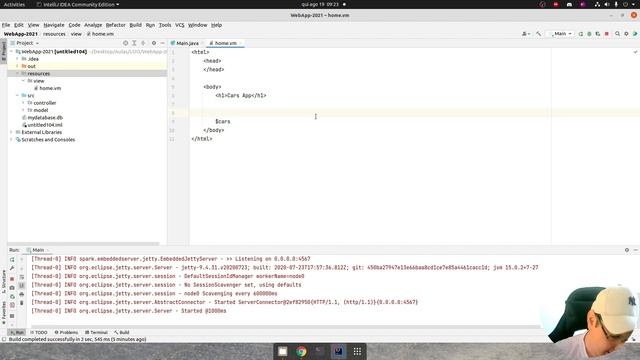This screenshot has width=640, height=360.
Task: Open IDE settings gear in top toolbar
Action: tap(626, 34)
